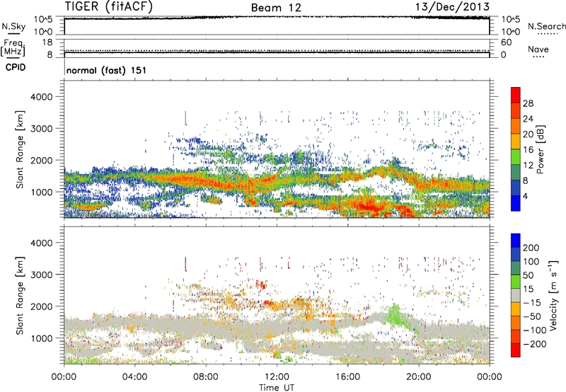566x392 pixels.
Task: Click the 50 label on velocity colorbar
Action: [x=529, y=275]
